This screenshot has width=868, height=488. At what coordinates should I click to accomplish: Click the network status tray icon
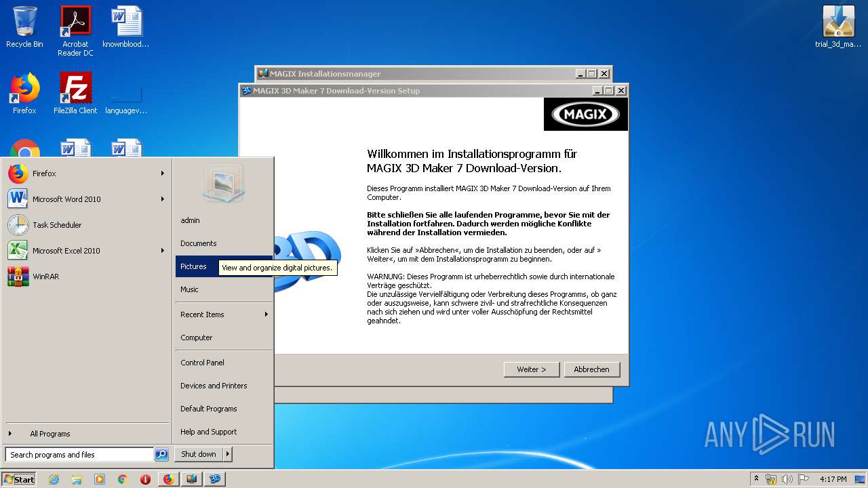point(771,479)
